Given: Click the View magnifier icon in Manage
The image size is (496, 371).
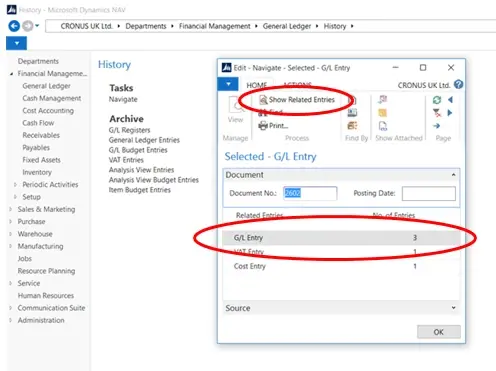Looking at the screenshot, I should click(x=236, y=105).
